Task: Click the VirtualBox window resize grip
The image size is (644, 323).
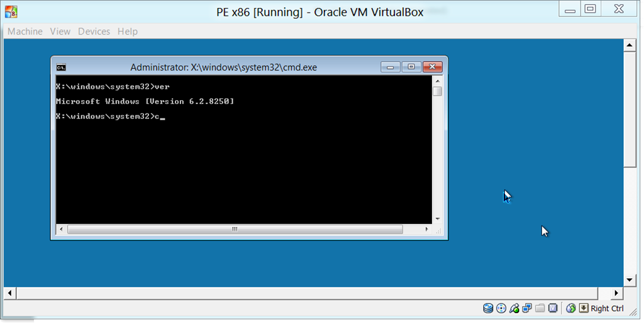Action: coord(633,312)
